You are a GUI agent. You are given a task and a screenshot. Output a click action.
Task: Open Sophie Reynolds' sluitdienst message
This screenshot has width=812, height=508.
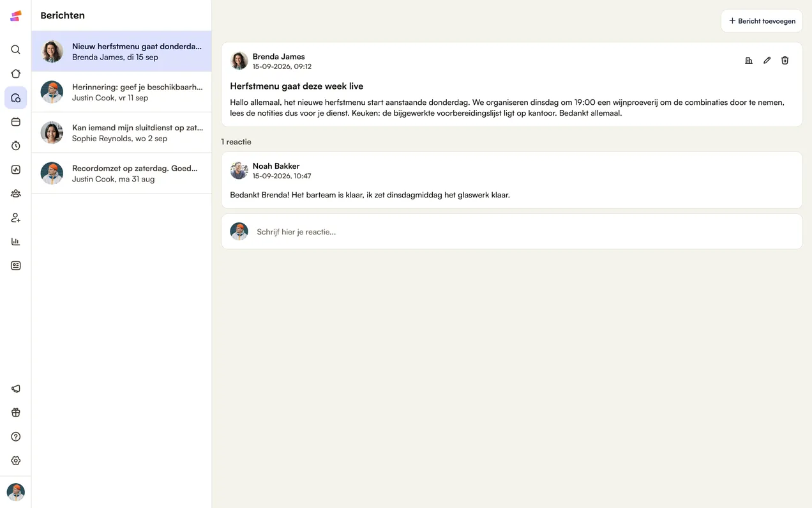[x=121, y=133]
